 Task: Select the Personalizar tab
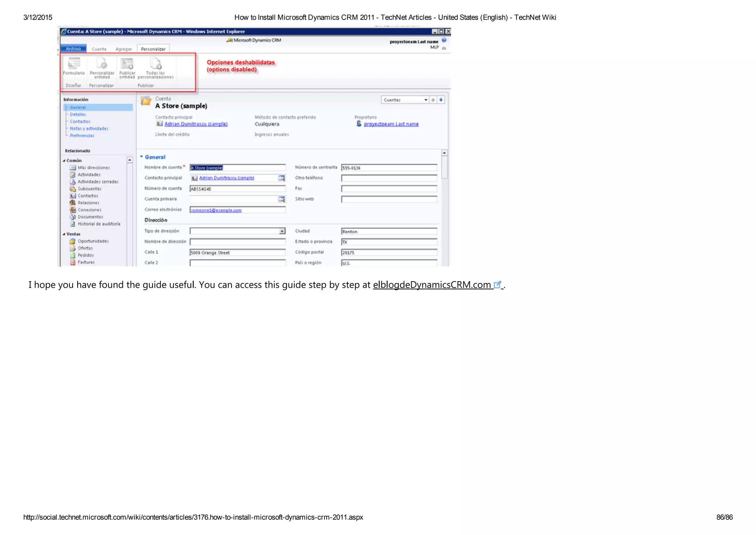pyautogui.click(x=153, y=49)
